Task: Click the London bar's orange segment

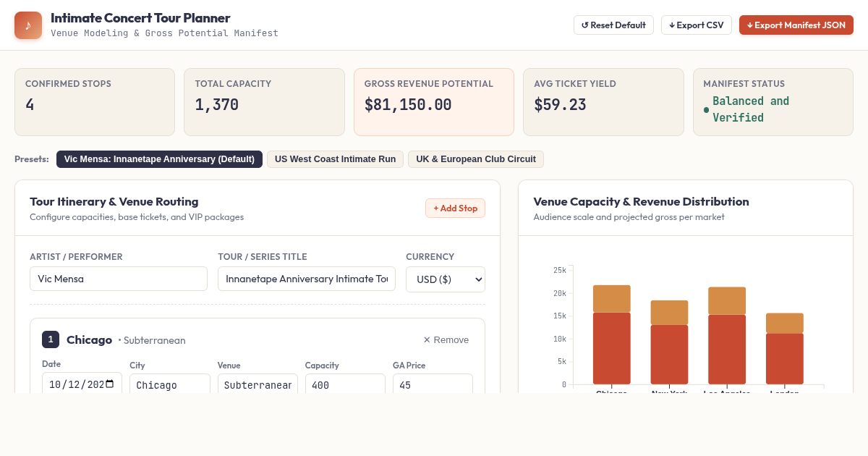Action: point(785,323)
